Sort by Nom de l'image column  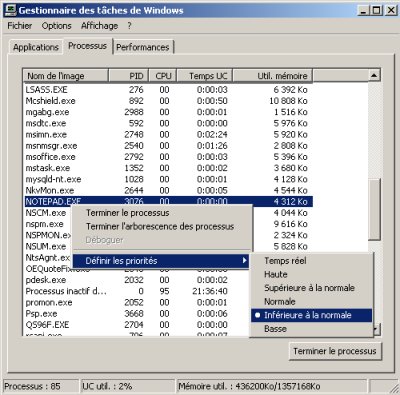click(x=66, y=76)
